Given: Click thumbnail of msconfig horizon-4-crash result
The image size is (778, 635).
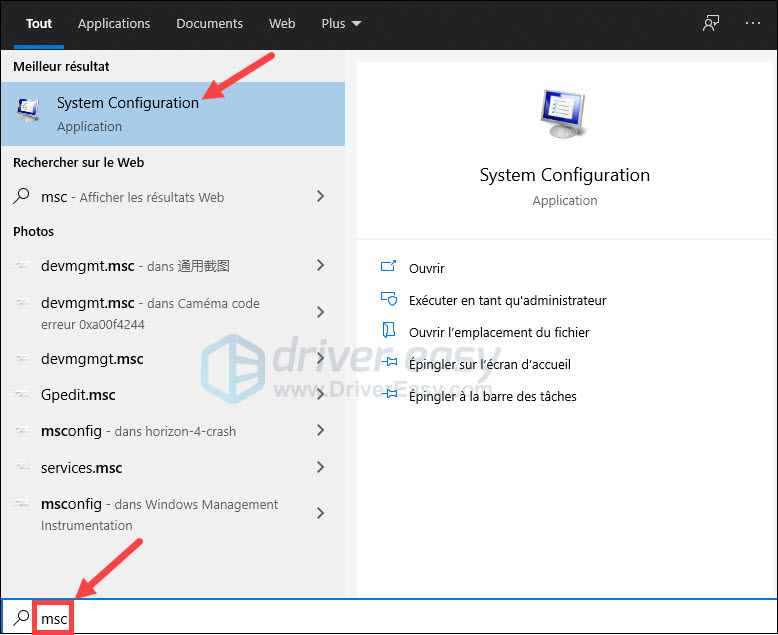Looking at the screenshot, I should click(21, 431).
